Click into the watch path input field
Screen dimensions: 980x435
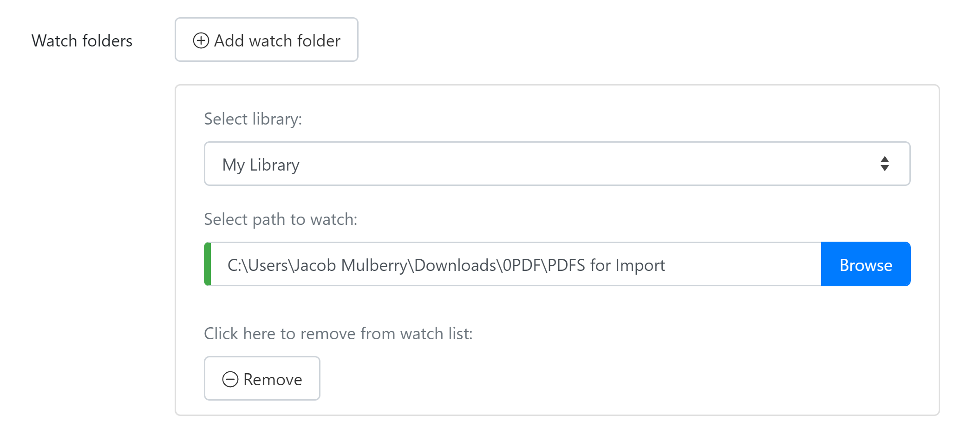tap(743, 264)
